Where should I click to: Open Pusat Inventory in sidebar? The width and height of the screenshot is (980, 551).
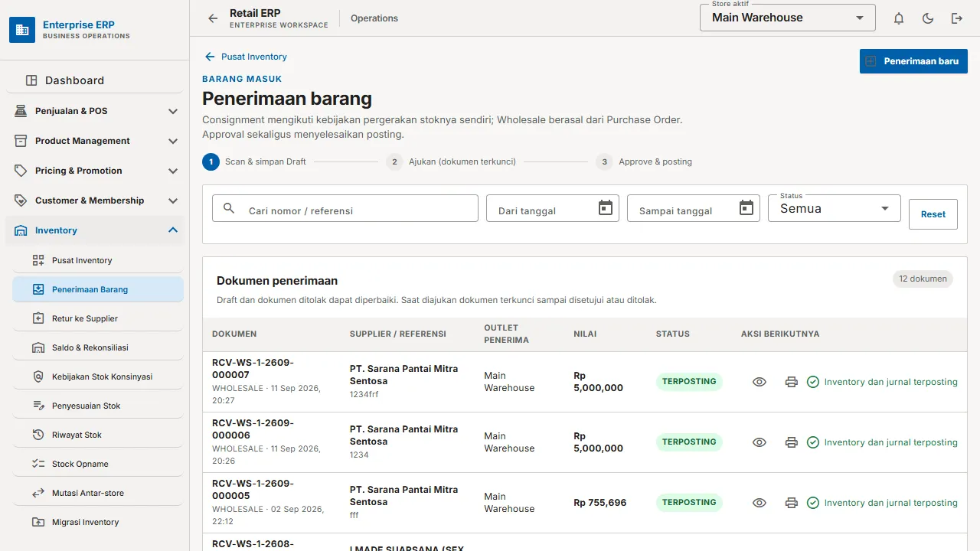[98, 260]
